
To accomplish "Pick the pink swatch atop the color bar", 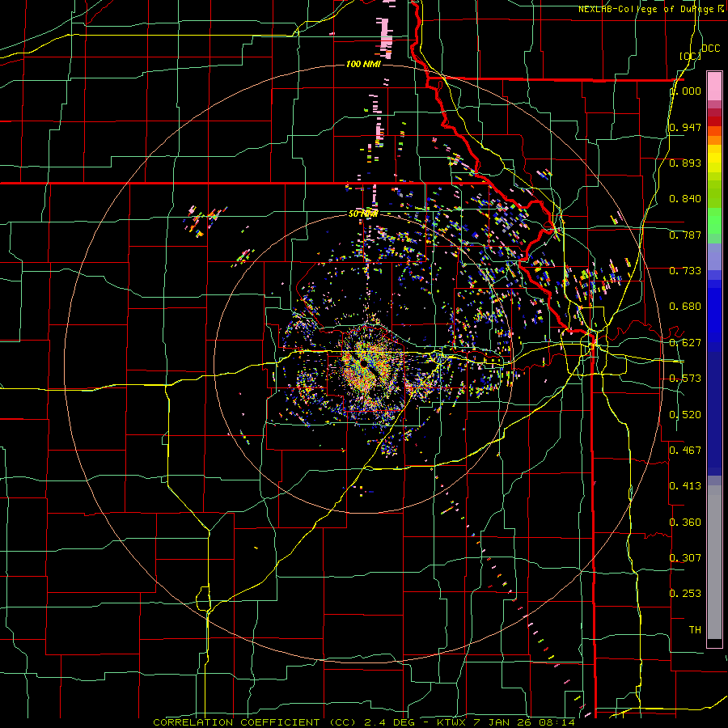I will click(714, 86).
